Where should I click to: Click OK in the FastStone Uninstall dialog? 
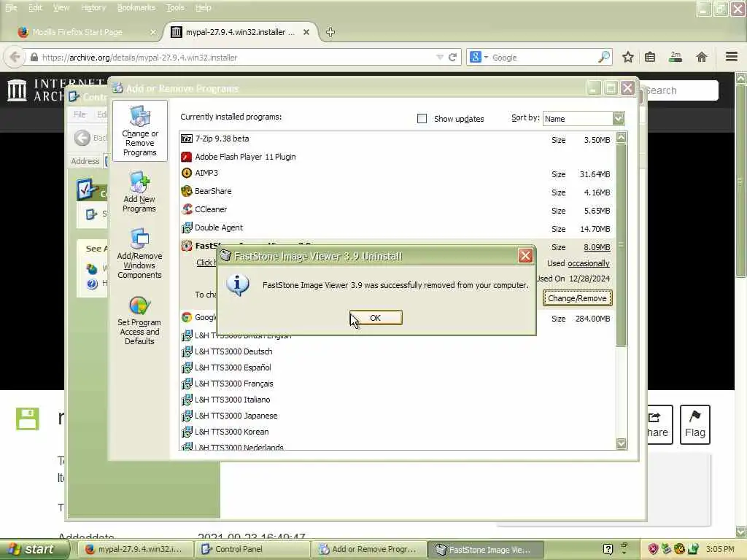coord(376,318)
